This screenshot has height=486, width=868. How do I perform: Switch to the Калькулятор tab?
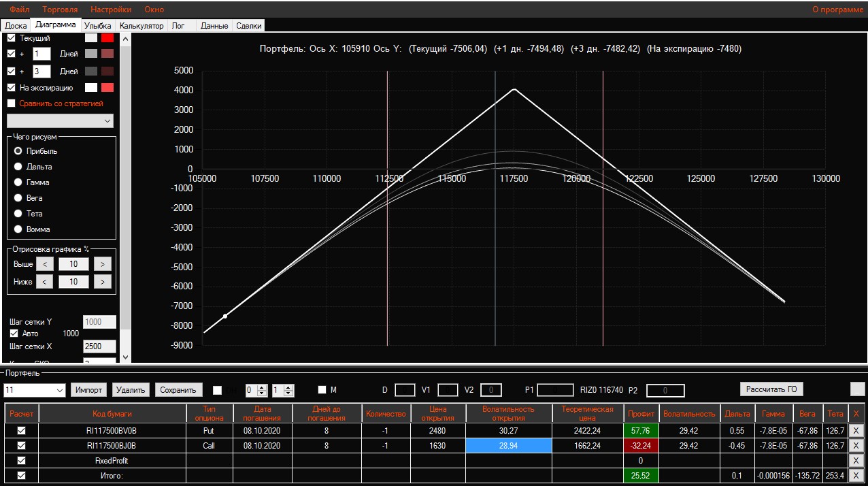tap(141, 26)
